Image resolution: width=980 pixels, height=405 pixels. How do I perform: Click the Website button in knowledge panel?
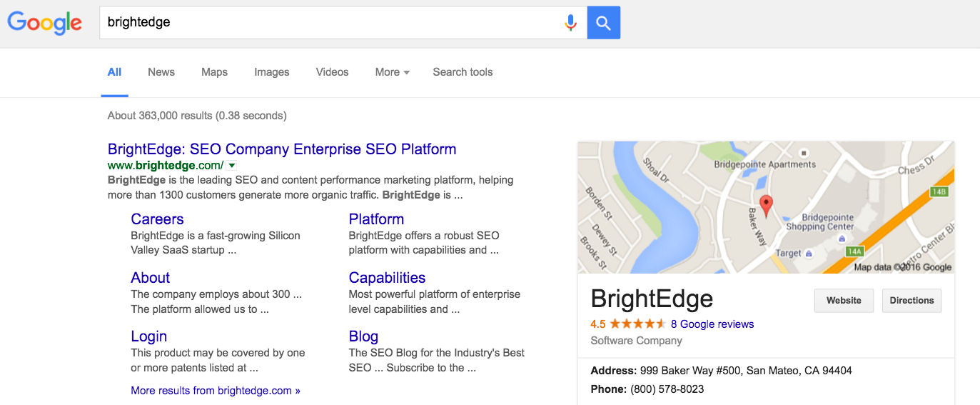844,301
